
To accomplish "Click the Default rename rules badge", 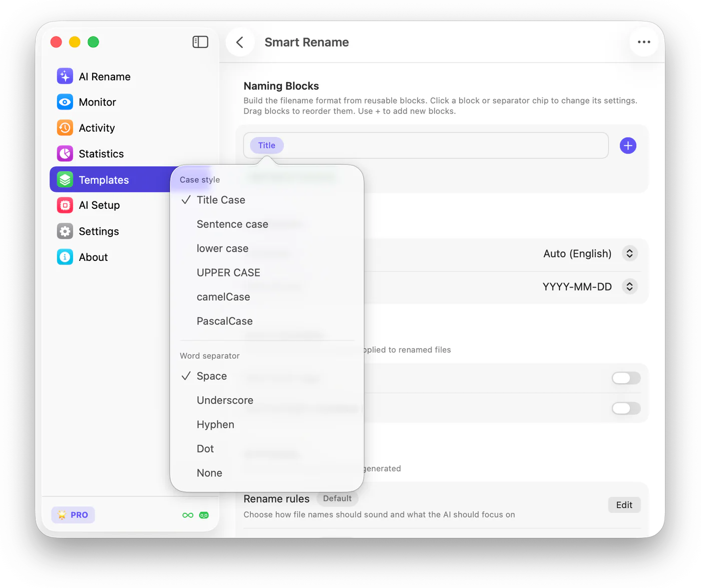I will tap(337, 498).
